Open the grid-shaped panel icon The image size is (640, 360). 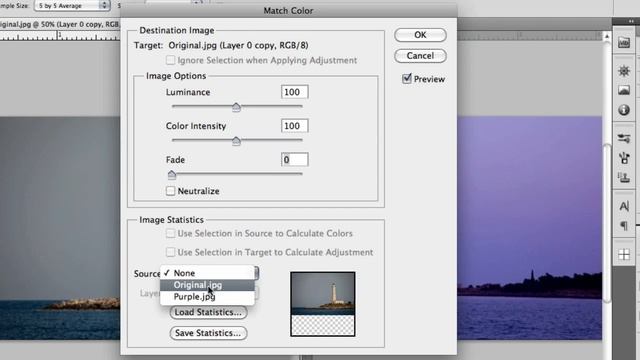pos(624,255)
